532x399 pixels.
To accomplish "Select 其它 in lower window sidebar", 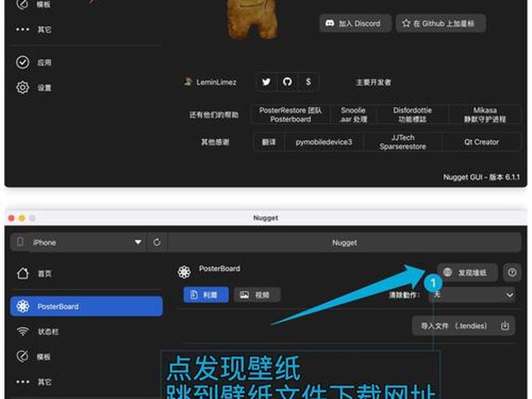I will [x=86, y=382].
